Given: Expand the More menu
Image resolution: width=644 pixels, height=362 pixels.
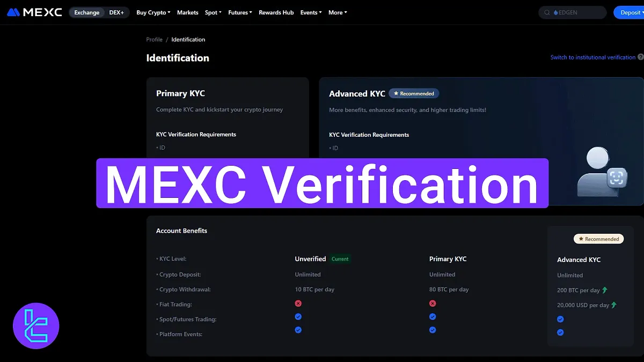Looking at the screenshot, I should [337, 12].
